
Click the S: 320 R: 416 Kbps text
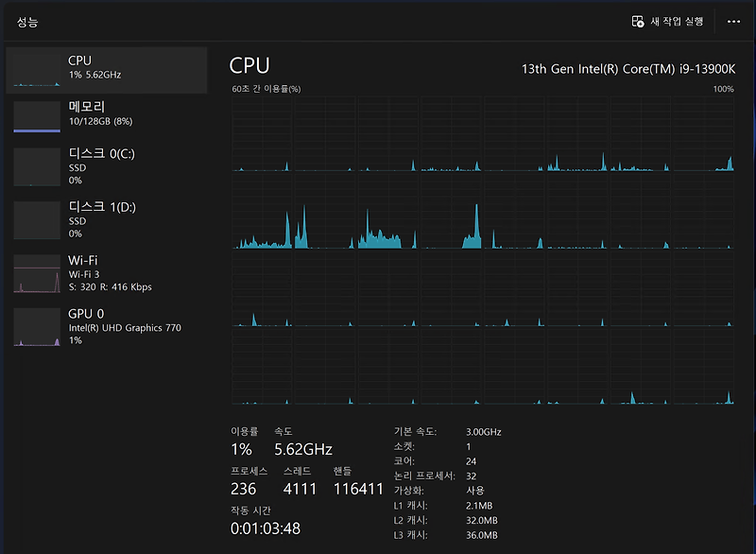(x=110, y=286)
